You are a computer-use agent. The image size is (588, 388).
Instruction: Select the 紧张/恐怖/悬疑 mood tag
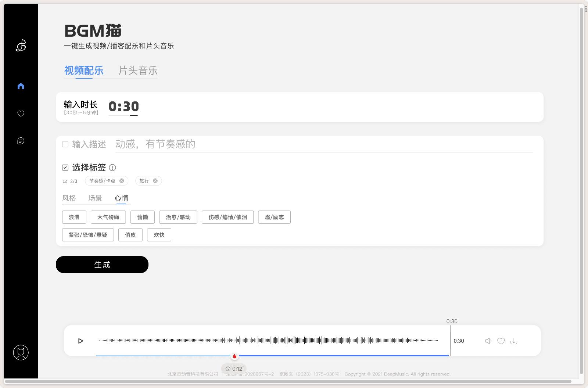pyautogui.click(x=88, y=235)
